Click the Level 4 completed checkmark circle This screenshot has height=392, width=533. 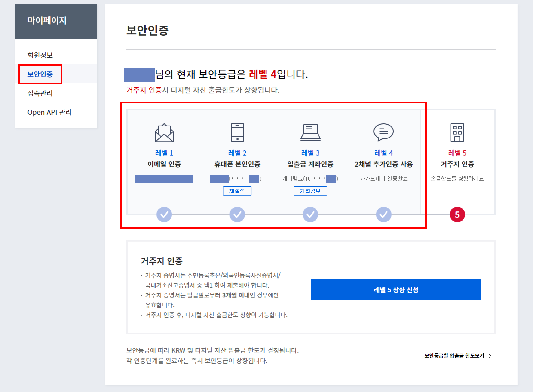point(383,215)
